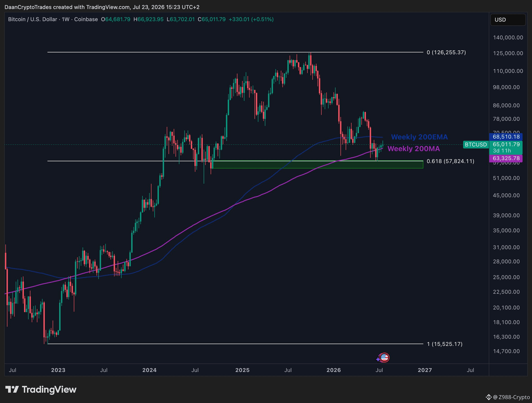
Task: Click the blue 68,510.18 EMA price tag
Action: (506, 137)
